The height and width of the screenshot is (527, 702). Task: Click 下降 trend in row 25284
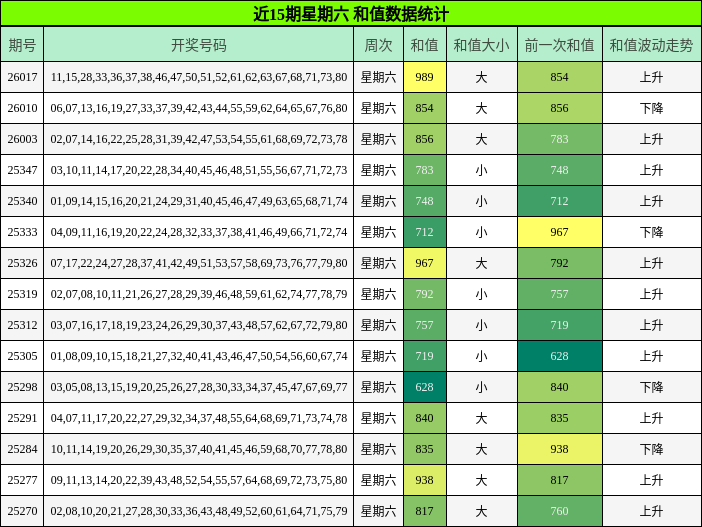[x=651, y=449]
